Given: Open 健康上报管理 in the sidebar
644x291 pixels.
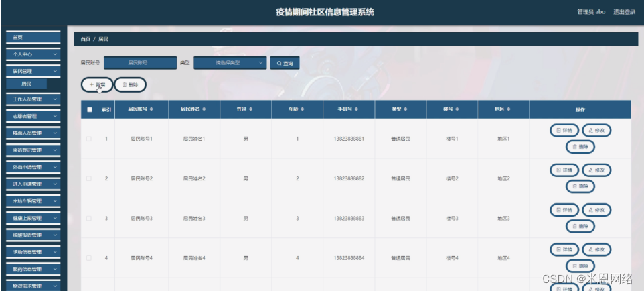Looking at the screenshot, I should (33, 218).
